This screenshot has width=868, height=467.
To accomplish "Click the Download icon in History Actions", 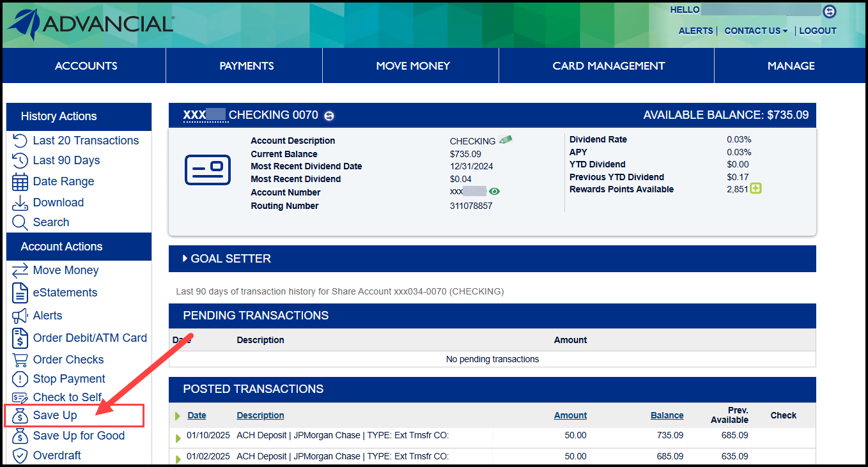I will click(x=20, y=203).
